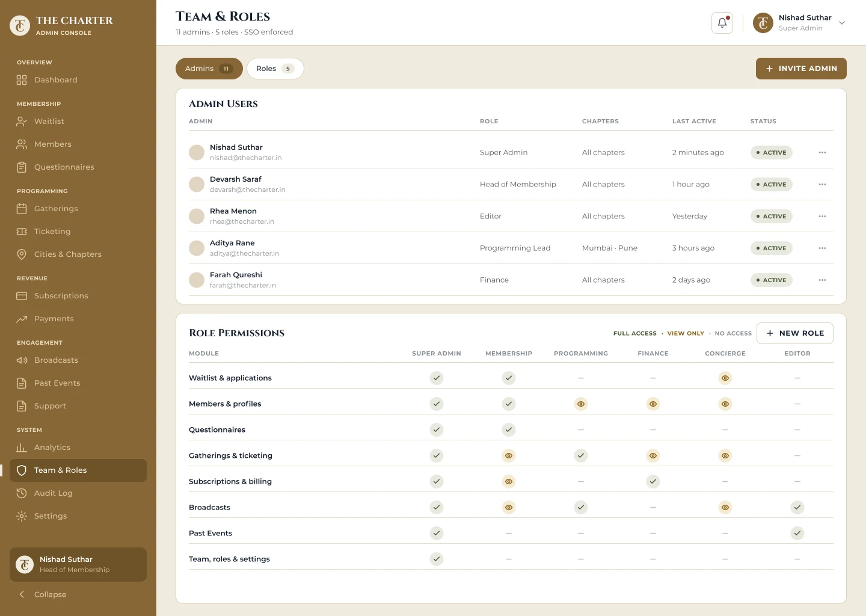Click the Gatherings calendar icon

point(22,209)
